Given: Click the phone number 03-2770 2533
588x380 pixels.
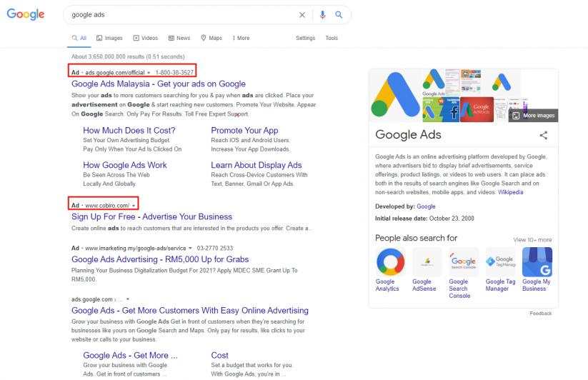Looking at the screenshot, I should click(215, 248).
